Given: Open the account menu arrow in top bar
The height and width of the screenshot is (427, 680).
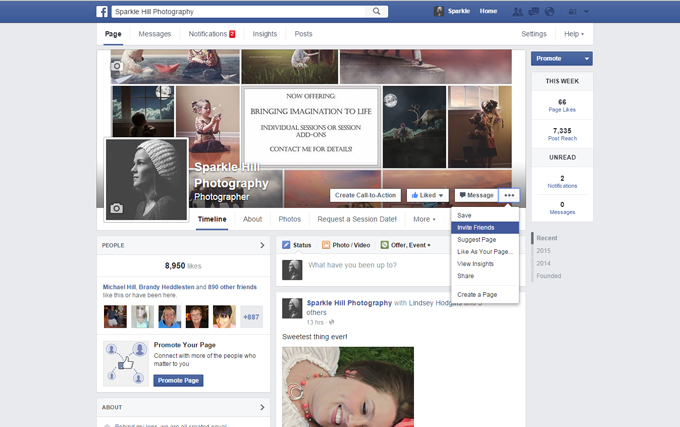Looking at the screenshot, I should coord(586,12).
